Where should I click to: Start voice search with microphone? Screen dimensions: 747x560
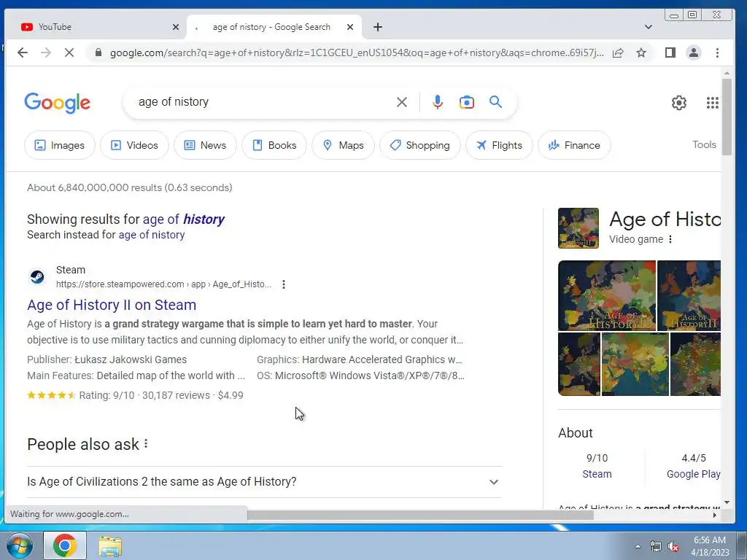coord(438,102)
